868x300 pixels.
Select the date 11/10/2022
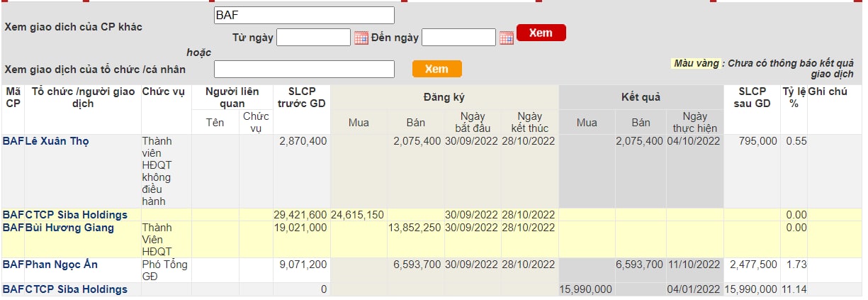pyautogui.click(x=694, y=265)
